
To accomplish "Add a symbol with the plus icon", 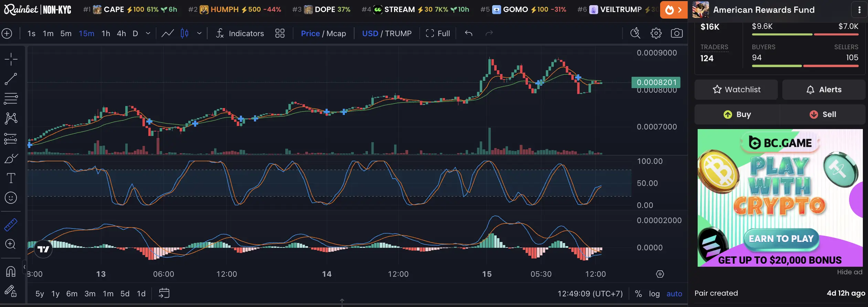I will (x=7, y=33).
